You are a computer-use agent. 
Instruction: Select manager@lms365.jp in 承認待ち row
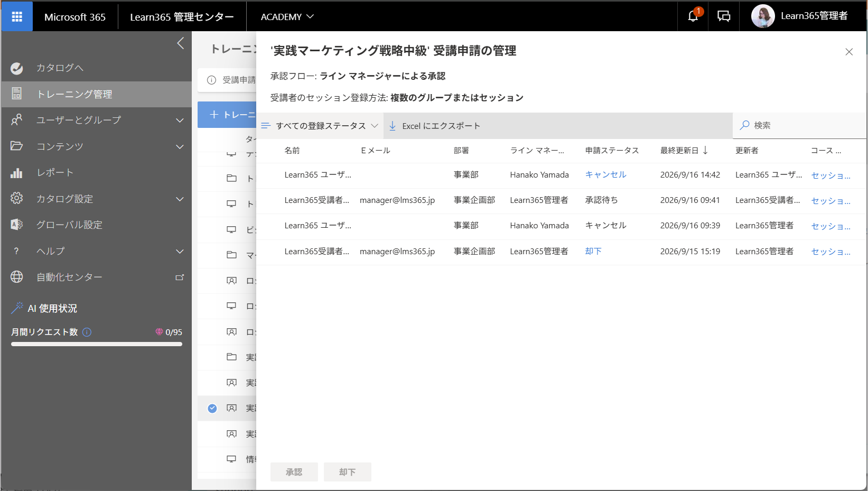pyautogui.click(x=397, y=200)
